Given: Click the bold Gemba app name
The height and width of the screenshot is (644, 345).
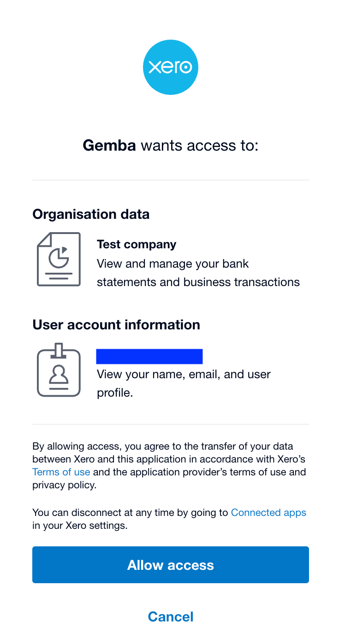Looking at the screenshot, I should point(109,146).
